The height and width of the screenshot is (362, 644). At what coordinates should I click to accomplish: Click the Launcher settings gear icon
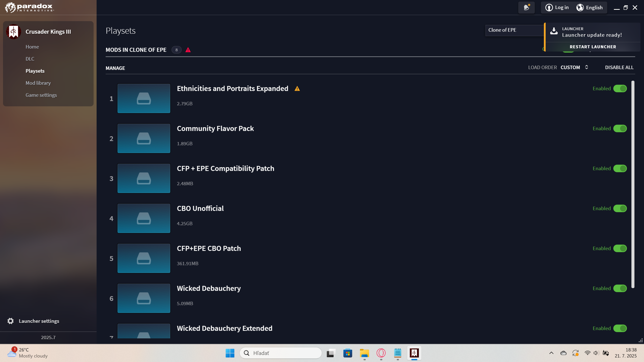11,321
